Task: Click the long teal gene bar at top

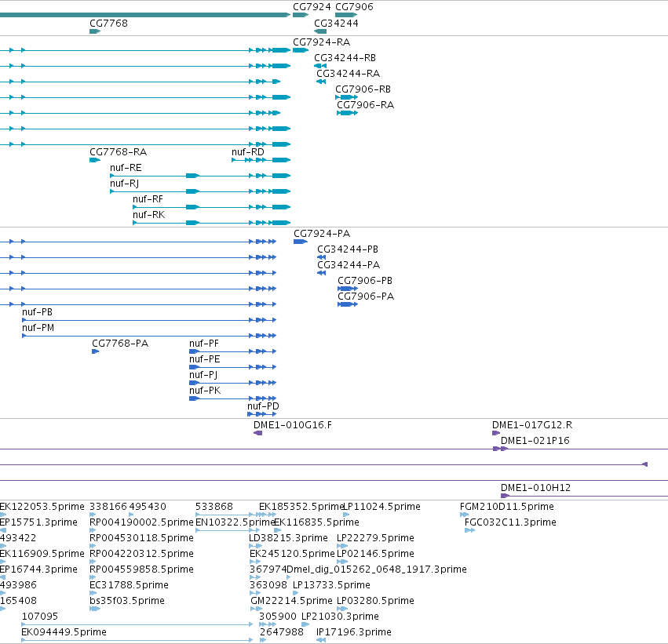Action: (145, 15)
